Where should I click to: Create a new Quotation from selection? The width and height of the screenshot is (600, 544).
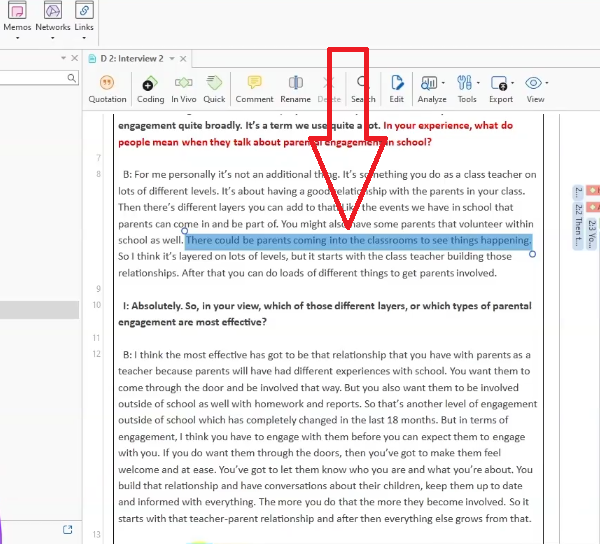click(x=107, y=88)
